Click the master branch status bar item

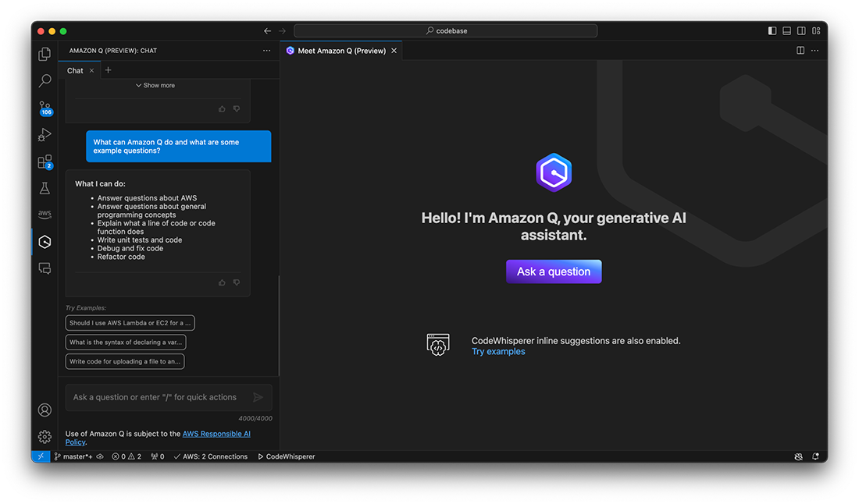tap(73, 456)
